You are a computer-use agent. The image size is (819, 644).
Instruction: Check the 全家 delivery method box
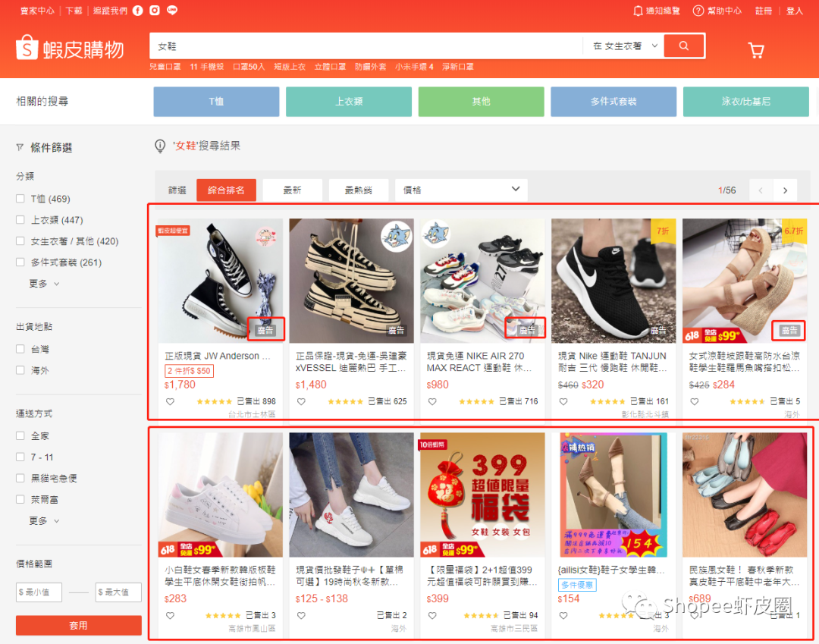(x=20, y=435)
